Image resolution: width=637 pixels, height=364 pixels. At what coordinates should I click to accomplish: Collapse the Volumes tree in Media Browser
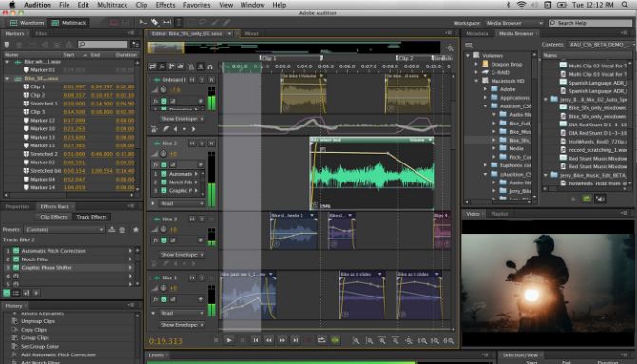468,55
